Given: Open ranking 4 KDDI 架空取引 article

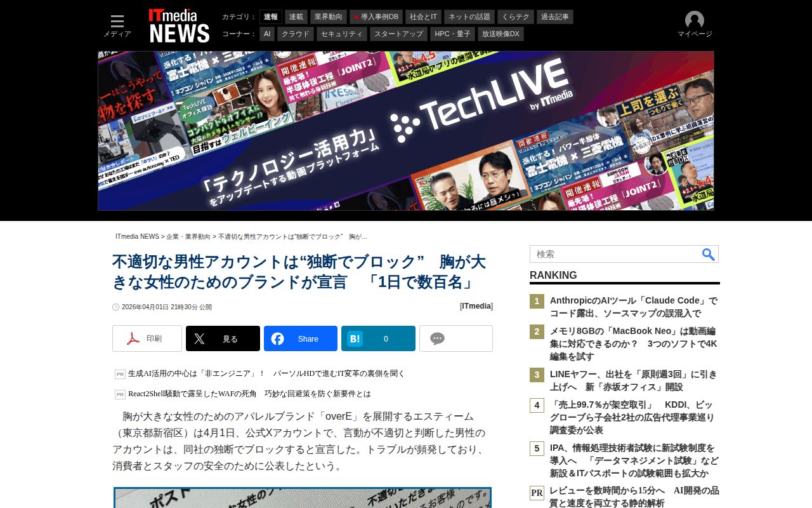Looking at the screenshot, I should point(634,417).
